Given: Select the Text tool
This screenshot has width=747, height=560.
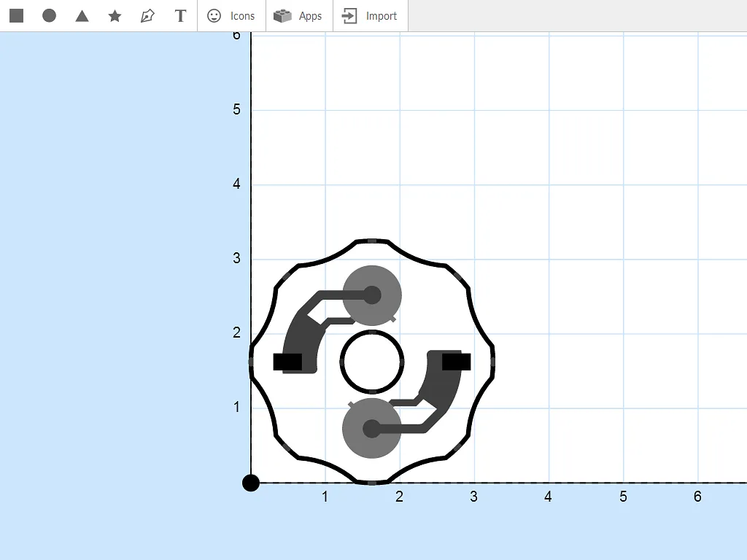Looking at the screenshot, I should (181, 15).
